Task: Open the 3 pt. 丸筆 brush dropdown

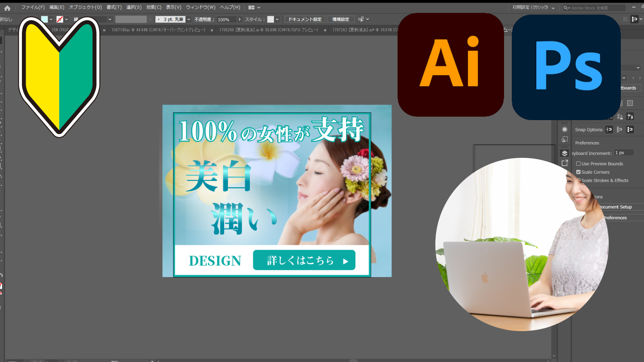Action: [188, 19]
